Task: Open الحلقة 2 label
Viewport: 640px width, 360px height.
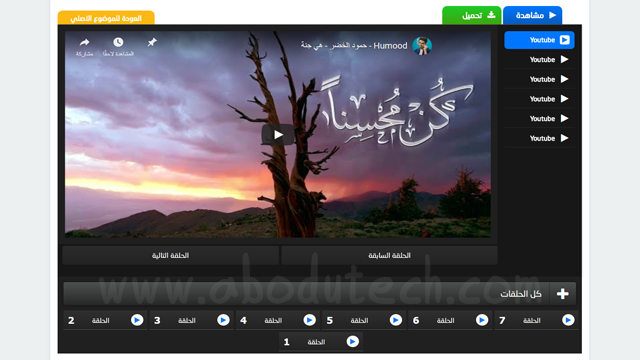Action: [100, 320]
